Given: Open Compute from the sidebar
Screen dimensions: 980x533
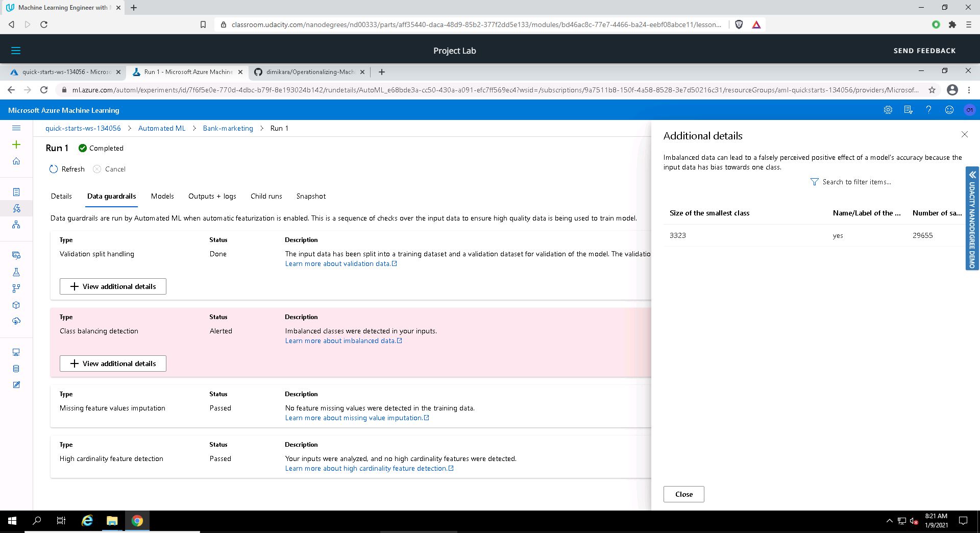Looking at the screenshot, I should click(16, 352).
